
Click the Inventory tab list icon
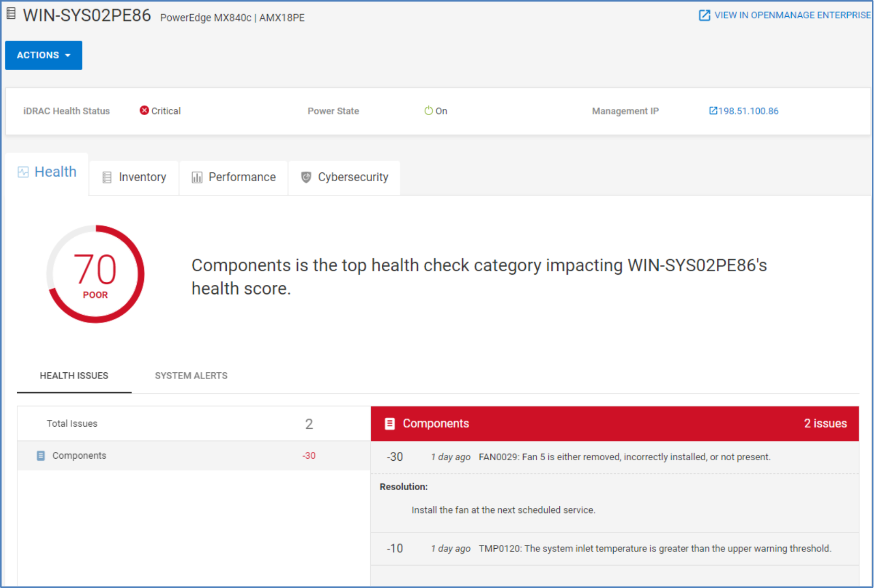coord(107,177)
